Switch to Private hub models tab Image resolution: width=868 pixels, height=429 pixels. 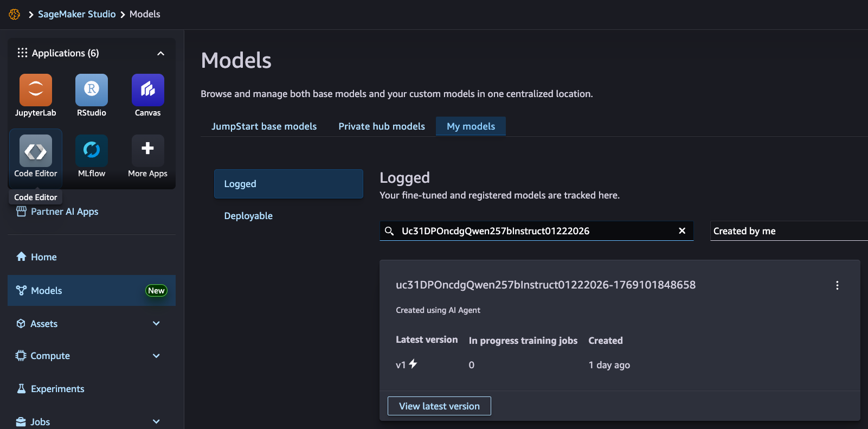(x=382, y=126)
